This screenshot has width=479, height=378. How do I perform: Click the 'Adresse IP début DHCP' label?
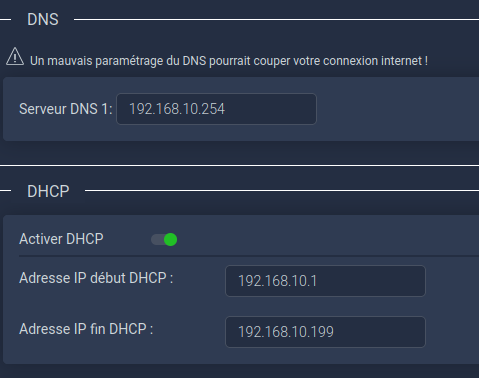click(x=96, y=278)
